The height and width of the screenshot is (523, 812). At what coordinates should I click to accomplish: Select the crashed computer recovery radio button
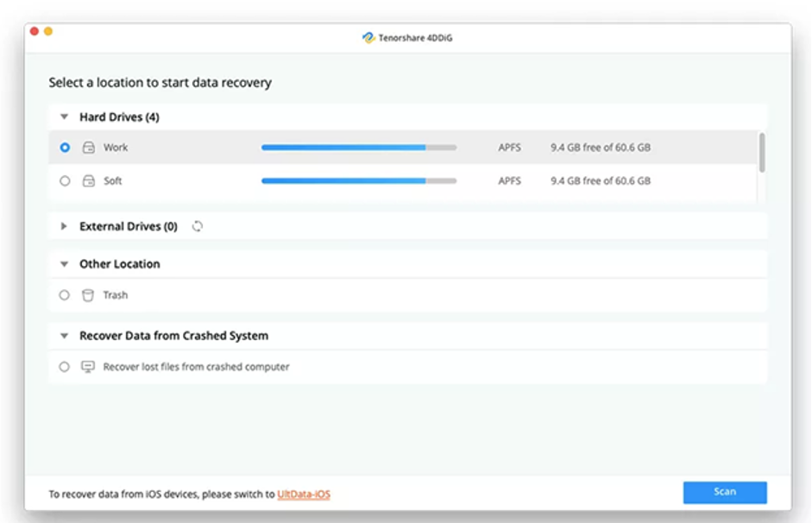point(64,367)
